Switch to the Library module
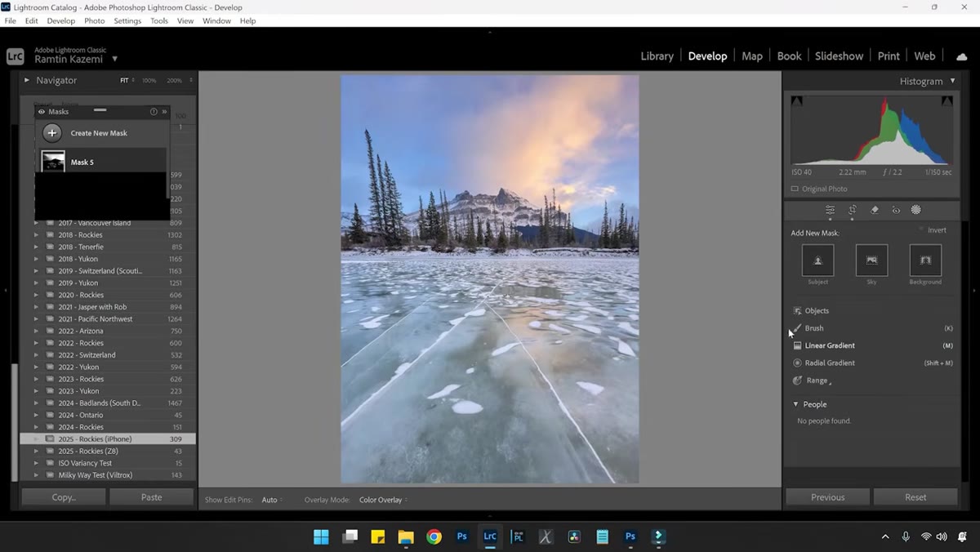The width and height of the screenshot is (980, 552). [x=657, y=56]
